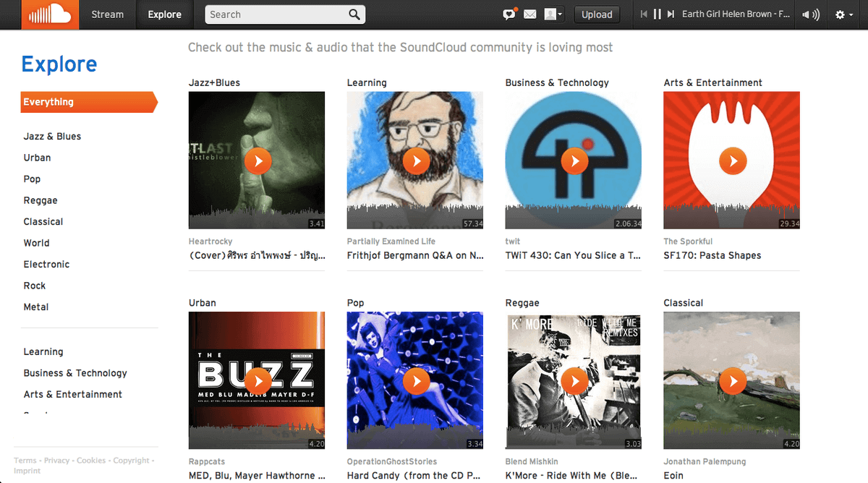Open the activity notifications speech bubble icon
This screenshot has height=483, width=868.
pyautogui.click(x=510, y=14)
